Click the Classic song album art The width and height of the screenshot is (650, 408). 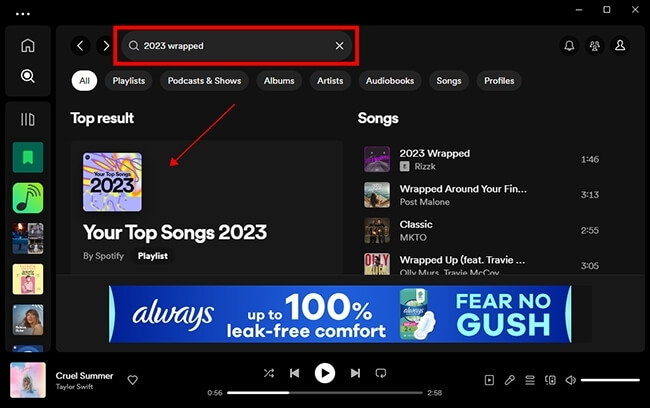point(377,230)
